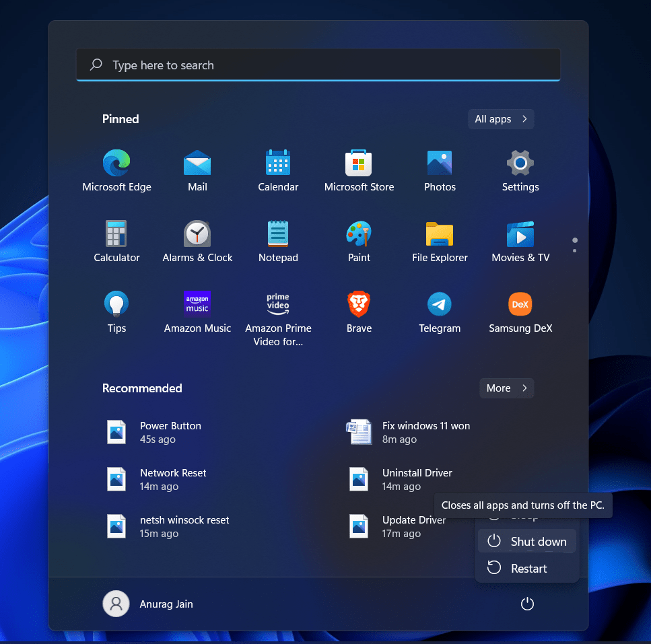Open the Calendar app
Viewport: 651px width, 644px height.
pos(278,170)
